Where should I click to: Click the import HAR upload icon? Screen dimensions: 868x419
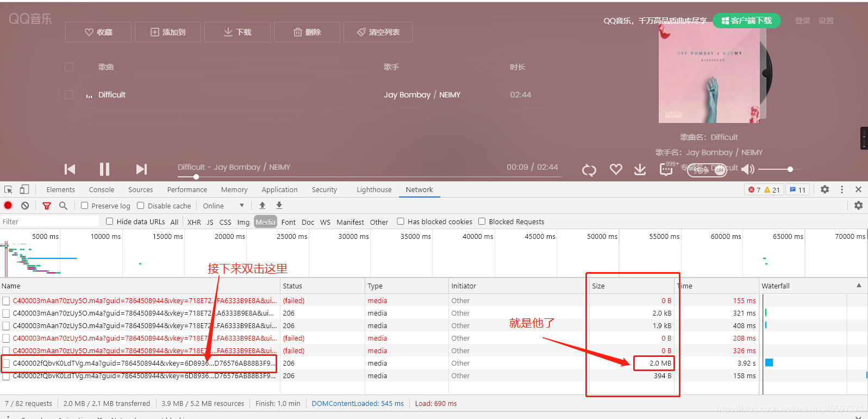(262, 205)
